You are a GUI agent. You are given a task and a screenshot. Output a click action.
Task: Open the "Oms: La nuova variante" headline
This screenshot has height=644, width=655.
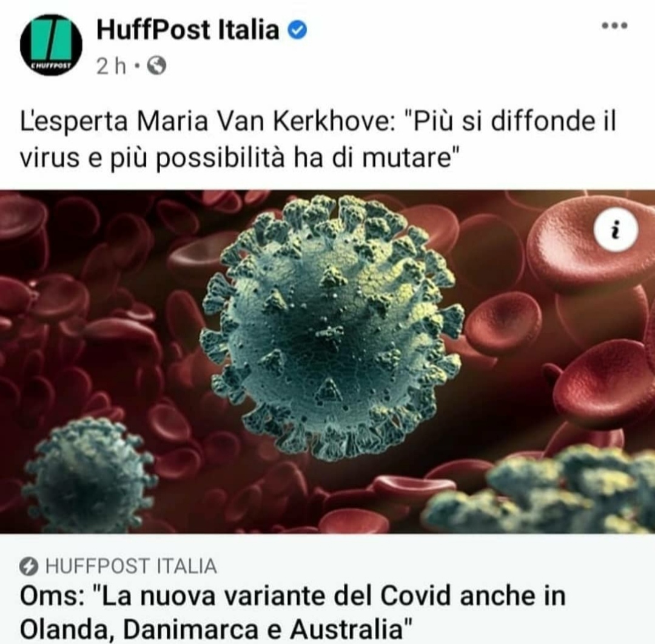[292, 612]
